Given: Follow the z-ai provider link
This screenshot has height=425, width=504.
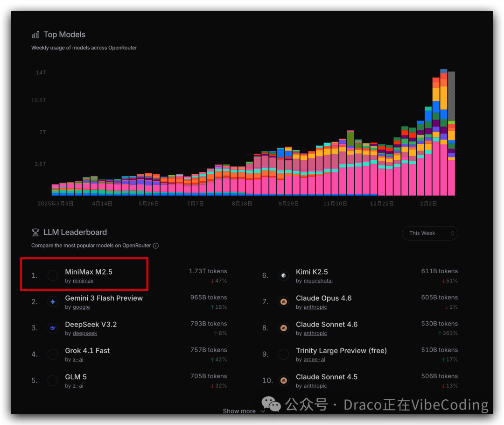Looking at the screenshot, I should (78, 386).
